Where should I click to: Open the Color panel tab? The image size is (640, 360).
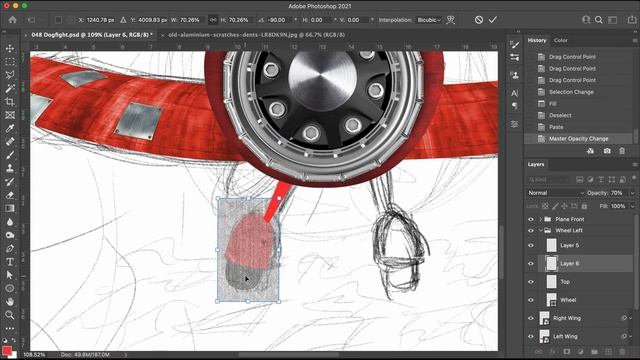click(x=560, y=40)
